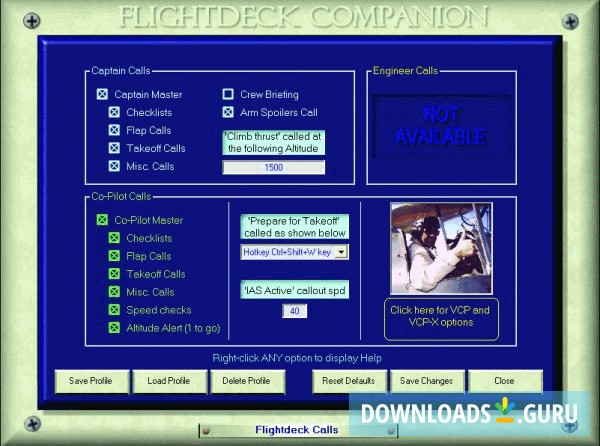Toggle Captain Flap Calls checkbox
The image size is (600, 446).
(114, 130)
